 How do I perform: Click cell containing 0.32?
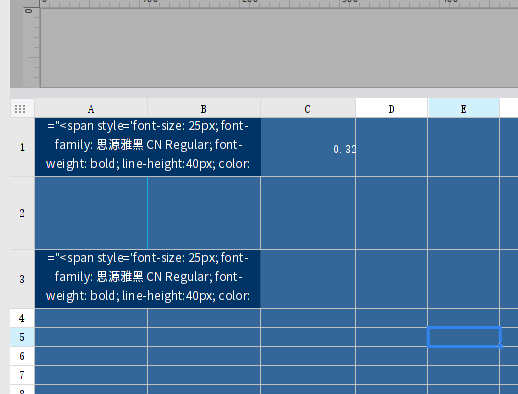(x=308, y=147)
